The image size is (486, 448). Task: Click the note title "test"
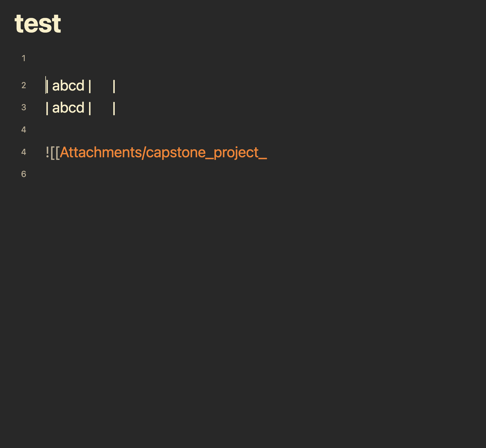point(38,24)
